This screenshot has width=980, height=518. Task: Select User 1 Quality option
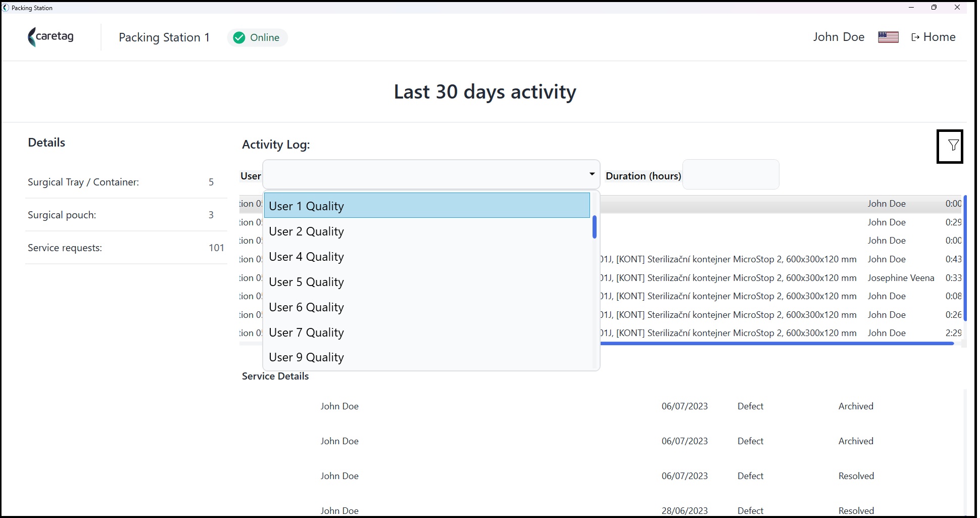point(427,206)
